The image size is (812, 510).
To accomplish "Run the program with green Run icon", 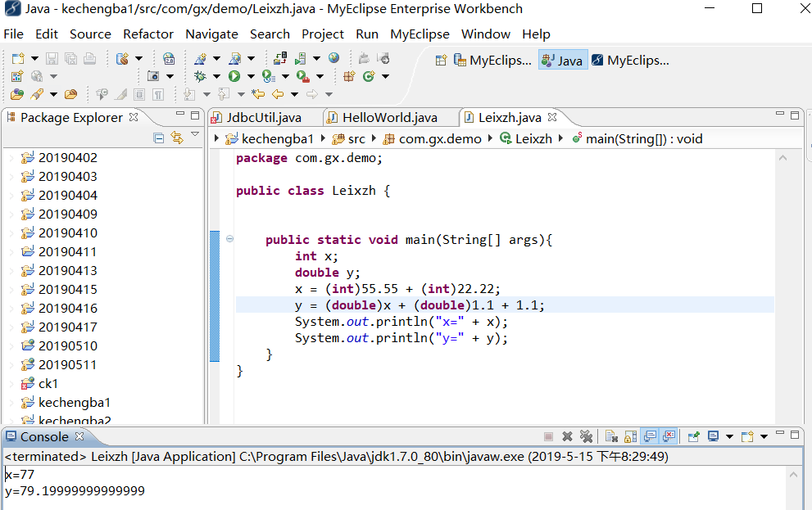I will coord(234,77).
